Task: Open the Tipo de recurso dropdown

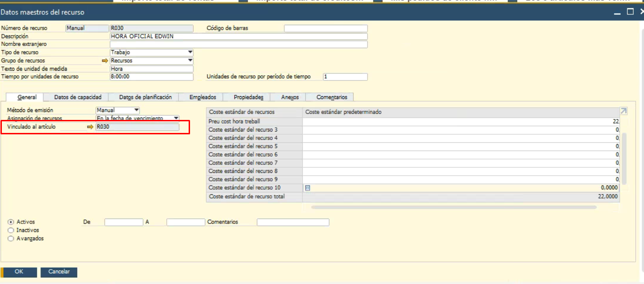Action: click(190, 53)
